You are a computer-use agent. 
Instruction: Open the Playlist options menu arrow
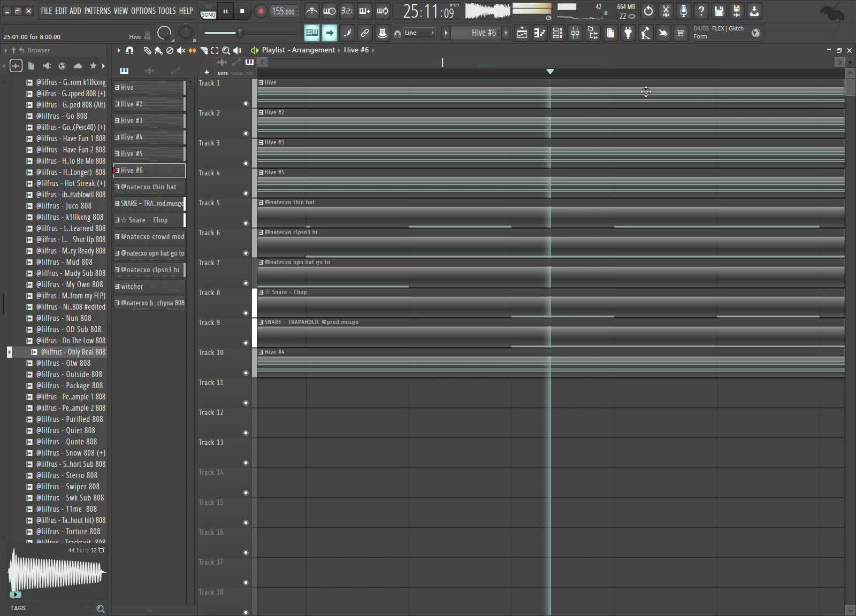pyautogui.click(x=119, y=50)
